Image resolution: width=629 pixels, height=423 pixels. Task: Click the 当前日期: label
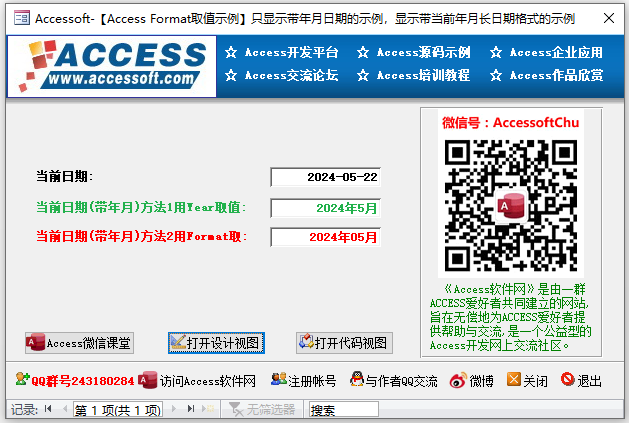[65, 176]
